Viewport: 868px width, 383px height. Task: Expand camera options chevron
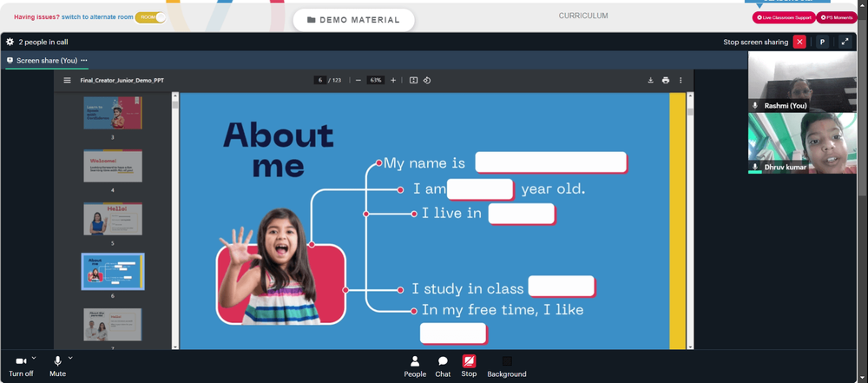(34, 358)
